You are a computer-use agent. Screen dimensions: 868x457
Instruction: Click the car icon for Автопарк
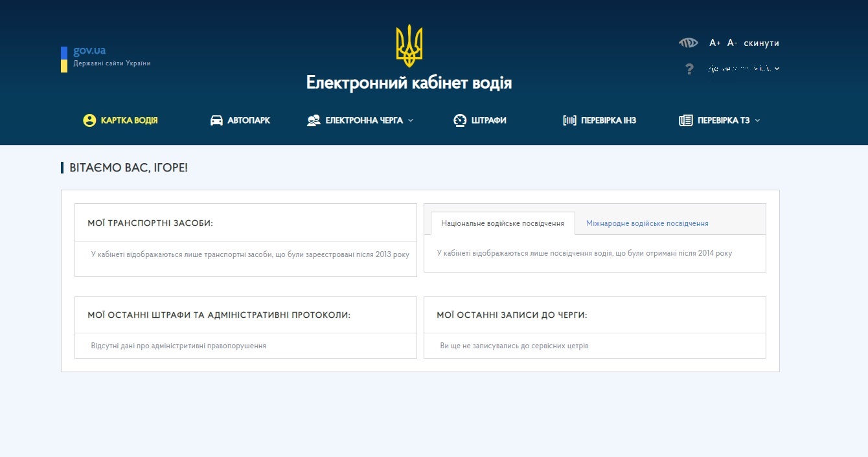coord(216,120)
